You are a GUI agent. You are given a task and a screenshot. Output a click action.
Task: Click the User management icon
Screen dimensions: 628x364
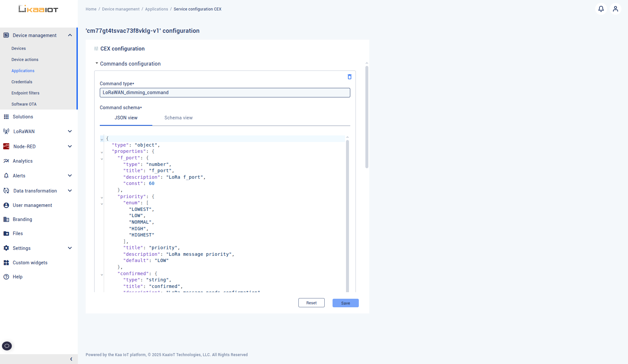point(6,205)
